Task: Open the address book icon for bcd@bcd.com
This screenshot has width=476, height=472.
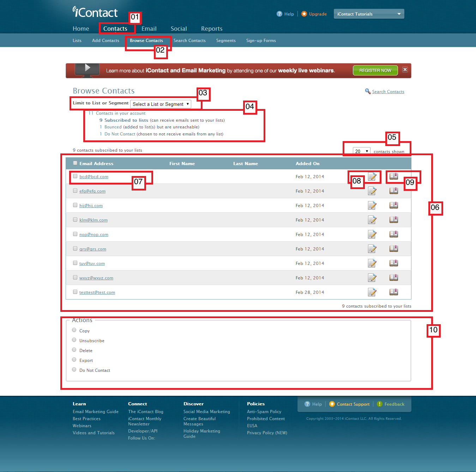Action: coord(393,176)
